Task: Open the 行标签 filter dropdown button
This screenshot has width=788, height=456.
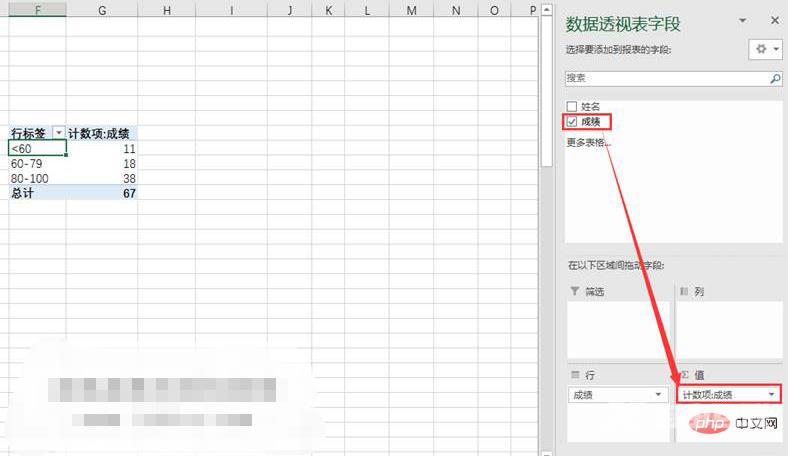Action: pos(58,133)
